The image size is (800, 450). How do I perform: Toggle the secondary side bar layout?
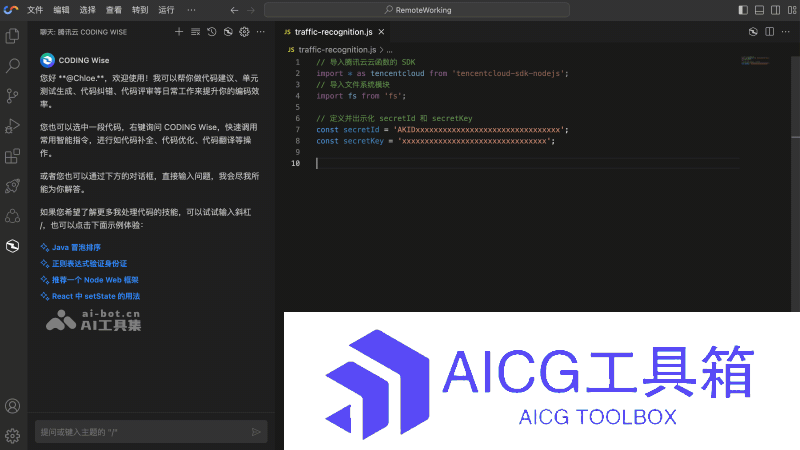pos(776,10)
